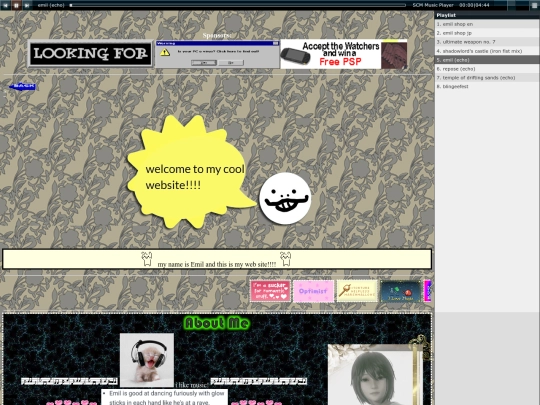Click the left button in the fake Warning dialog ad
The image size is (540, 405).
pos(204,63)
